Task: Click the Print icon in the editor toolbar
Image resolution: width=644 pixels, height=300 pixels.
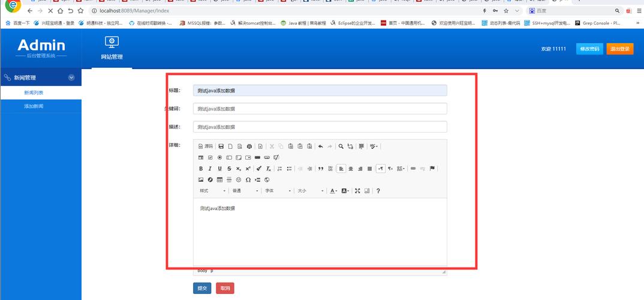Action: point(249,146)
